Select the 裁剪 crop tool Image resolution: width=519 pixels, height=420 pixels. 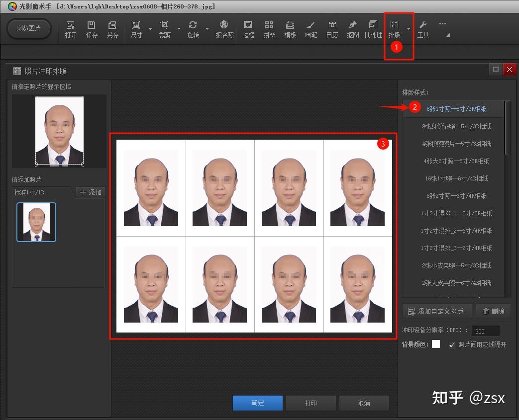point(165,29)
